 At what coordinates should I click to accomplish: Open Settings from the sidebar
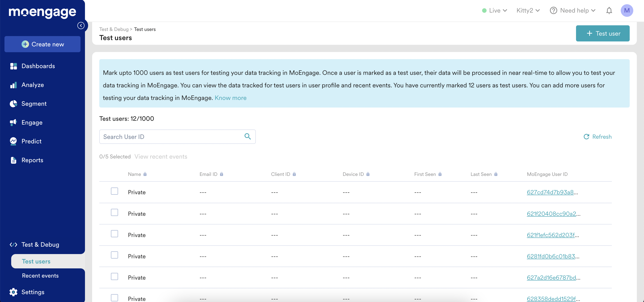click(32, 292)
